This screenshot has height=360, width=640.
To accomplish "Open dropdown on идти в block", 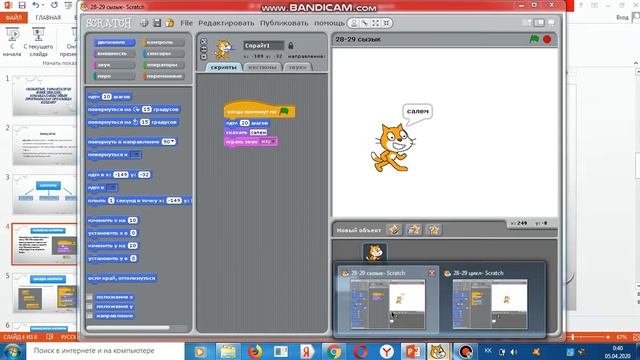I will pyautogui.click(x=112, y=187).
